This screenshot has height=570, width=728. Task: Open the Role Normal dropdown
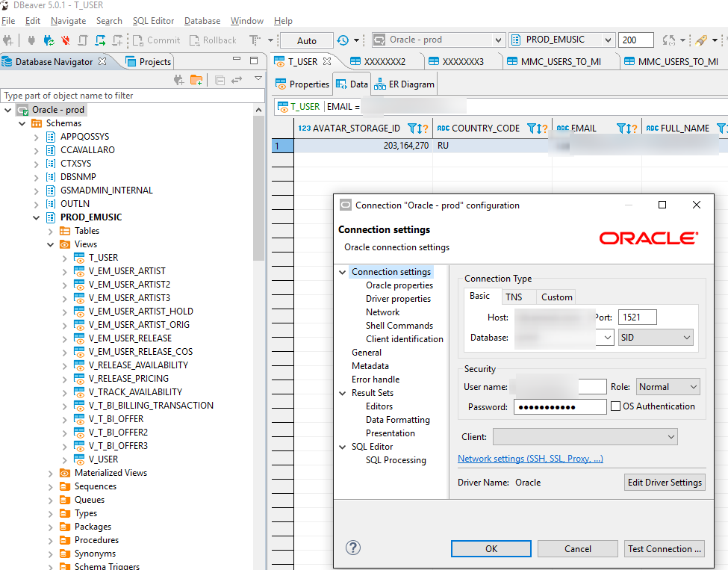coord(668,387)
